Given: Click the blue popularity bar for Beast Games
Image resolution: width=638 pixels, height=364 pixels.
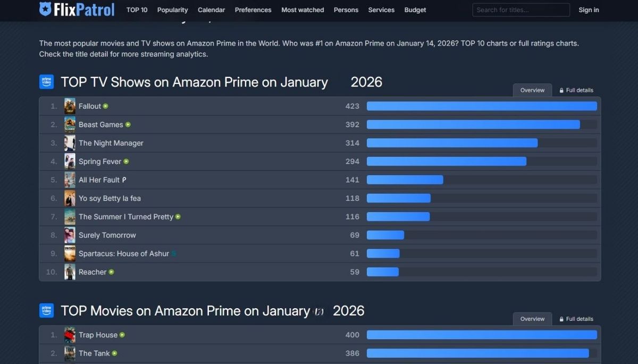Looking at the screenshot, I should [473, 125].
